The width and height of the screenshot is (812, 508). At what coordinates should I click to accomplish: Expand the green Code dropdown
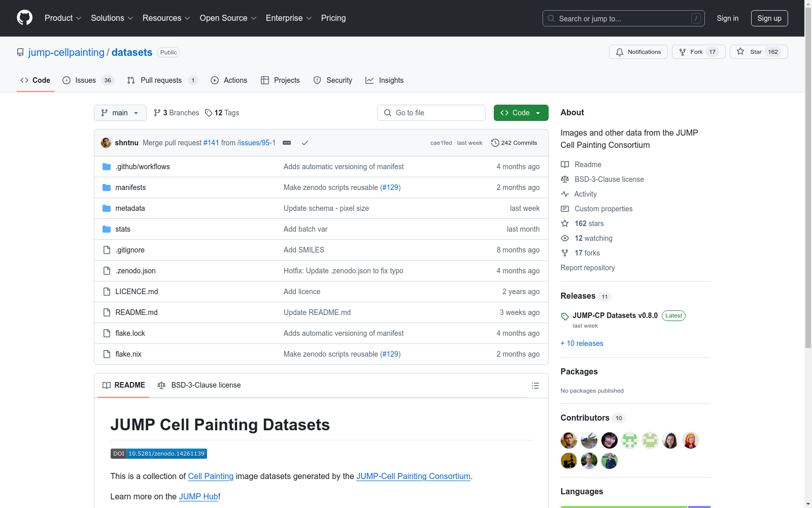click(x=521, y=113)
